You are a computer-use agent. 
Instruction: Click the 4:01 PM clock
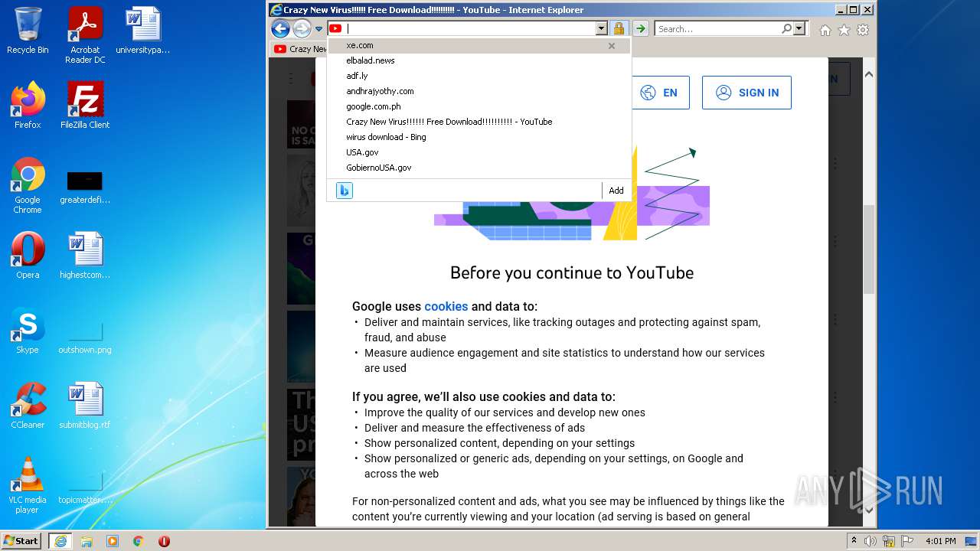[941, 541]
